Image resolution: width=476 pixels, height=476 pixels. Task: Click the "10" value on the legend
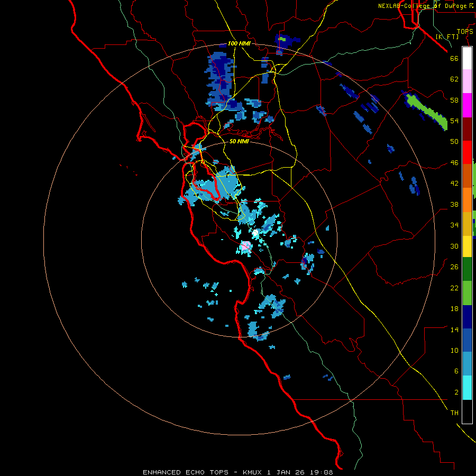coord(454,350)
